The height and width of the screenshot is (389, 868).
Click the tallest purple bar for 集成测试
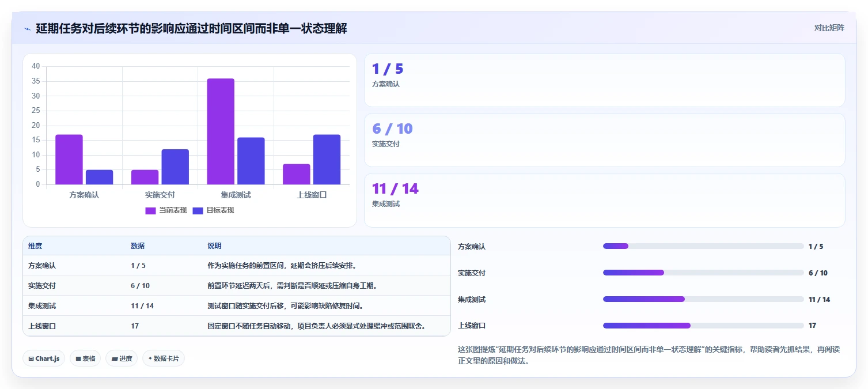(x=221, y=131)
